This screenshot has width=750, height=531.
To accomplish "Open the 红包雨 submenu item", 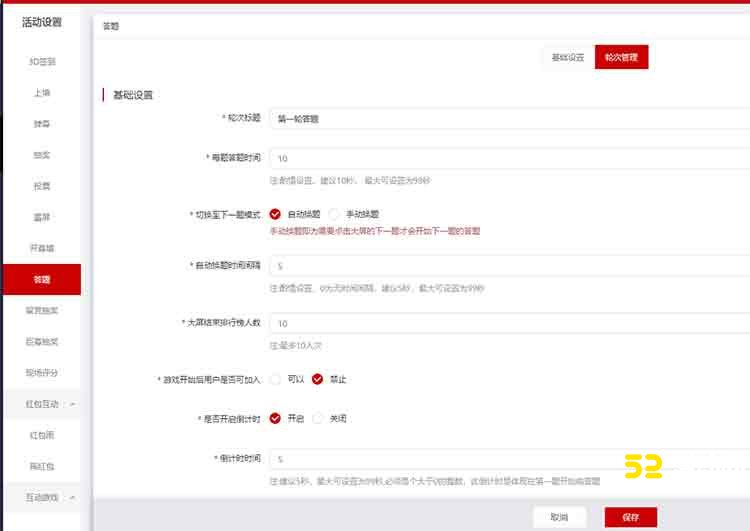I will click(42, 435).
